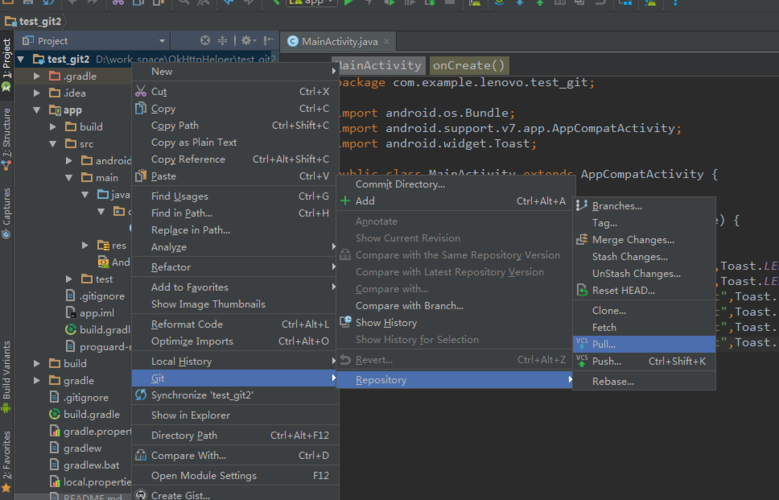Image resolution: width=779 pixels, height=500 pixels.
Task: Close the MainActivity.java editor tab
Action: (387, 42)
